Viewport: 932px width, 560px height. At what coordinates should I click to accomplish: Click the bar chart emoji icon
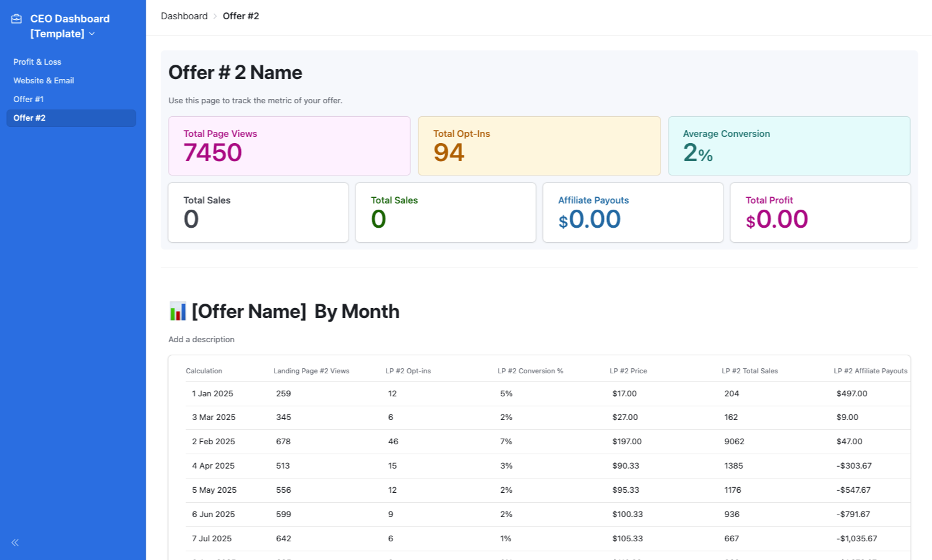click(x=177, y=311)
